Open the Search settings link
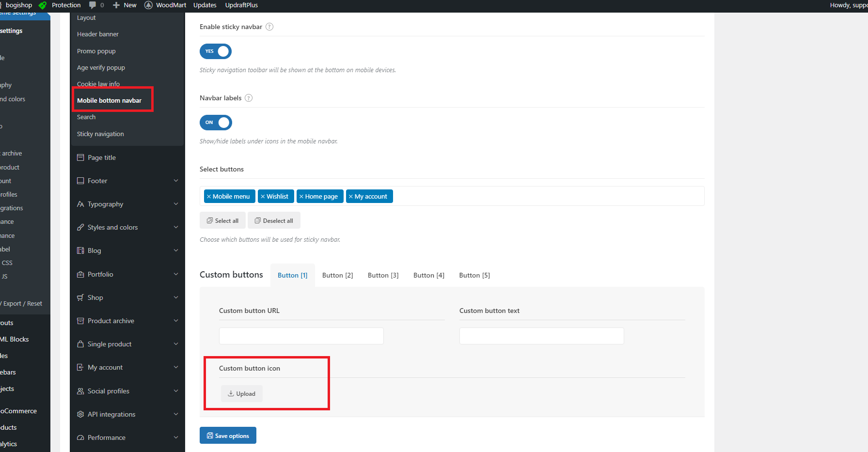This screenshot has height=452, width=868. point(86,117)
